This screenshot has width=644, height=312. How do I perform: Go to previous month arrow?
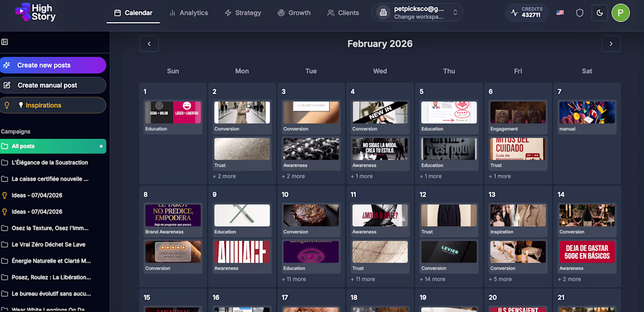coord(149,44)
